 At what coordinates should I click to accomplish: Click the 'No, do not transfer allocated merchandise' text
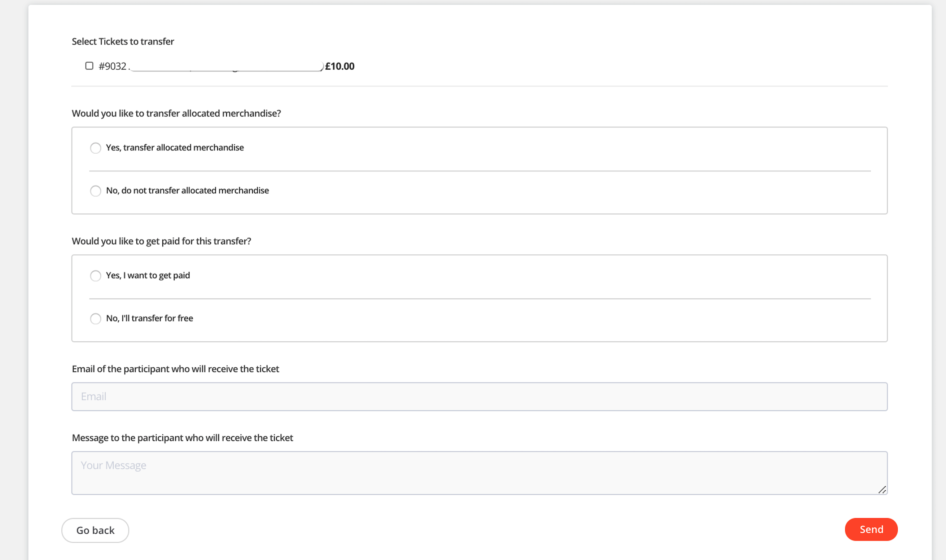[187, 191]
